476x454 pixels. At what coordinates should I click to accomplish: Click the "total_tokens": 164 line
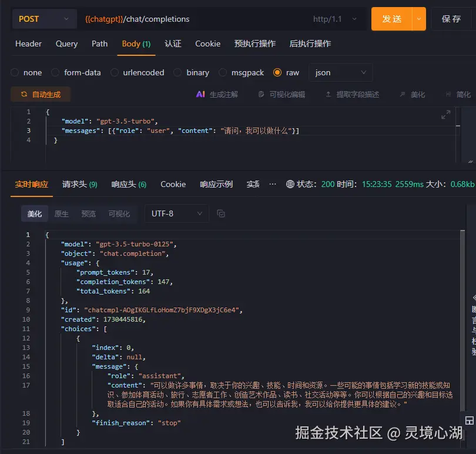pos(113,291)
